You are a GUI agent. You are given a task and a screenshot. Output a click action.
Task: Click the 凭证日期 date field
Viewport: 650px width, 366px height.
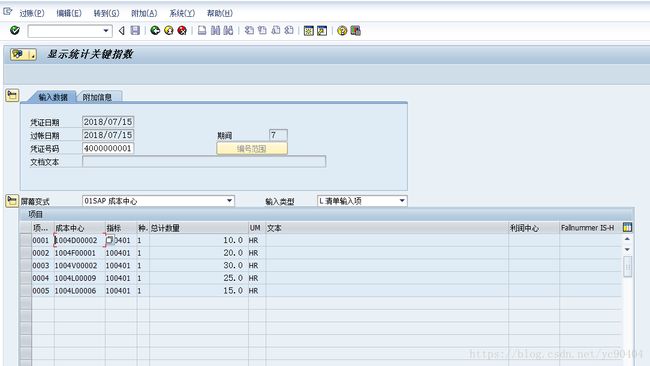tap(108, 122)
